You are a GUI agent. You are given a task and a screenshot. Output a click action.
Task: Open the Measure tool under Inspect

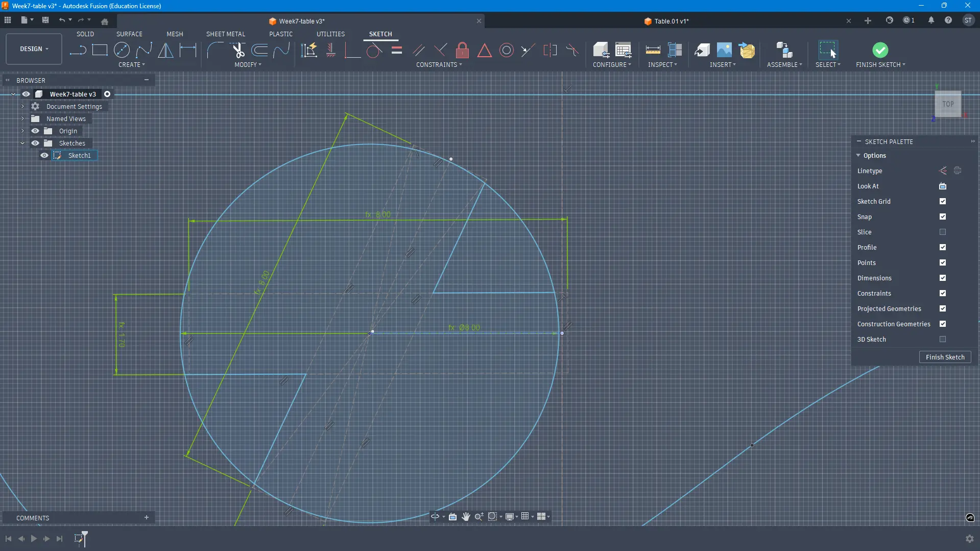pos(653,50)
